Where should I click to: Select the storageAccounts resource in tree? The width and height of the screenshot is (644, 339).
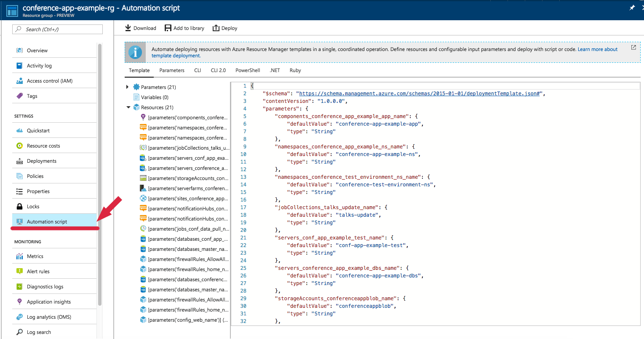point(187,178)
